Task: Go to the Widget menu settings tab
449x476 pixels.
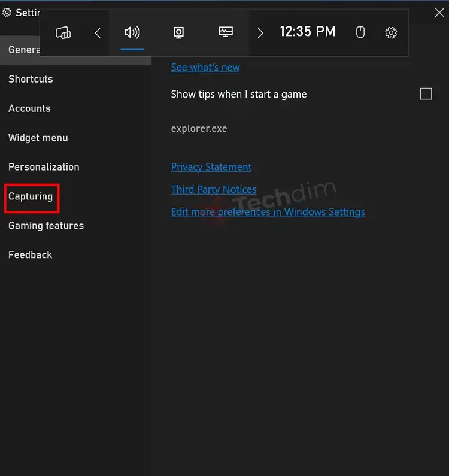Action: [x=38, y=138]
